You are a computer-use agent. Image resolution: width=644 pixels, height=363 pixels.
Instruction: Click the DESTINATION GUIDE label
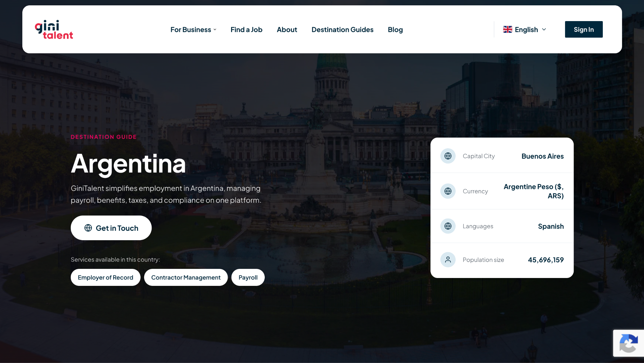(104, 137)
